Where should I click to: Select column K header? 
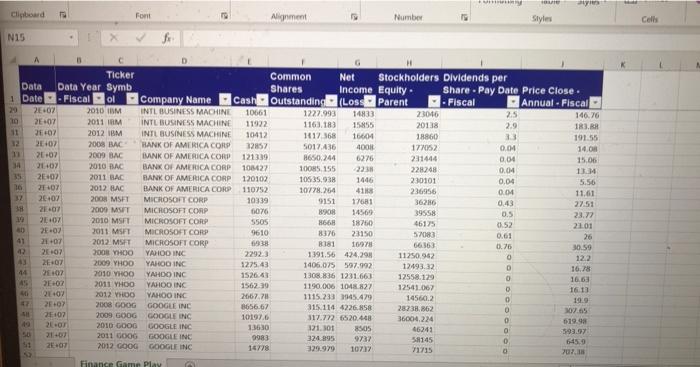click(623, 65)
